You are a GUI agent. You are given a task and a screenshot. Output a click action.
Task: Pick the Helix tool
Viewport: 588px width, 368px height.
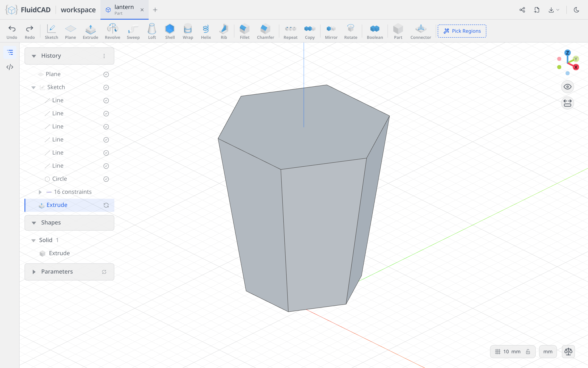point(206,32)
